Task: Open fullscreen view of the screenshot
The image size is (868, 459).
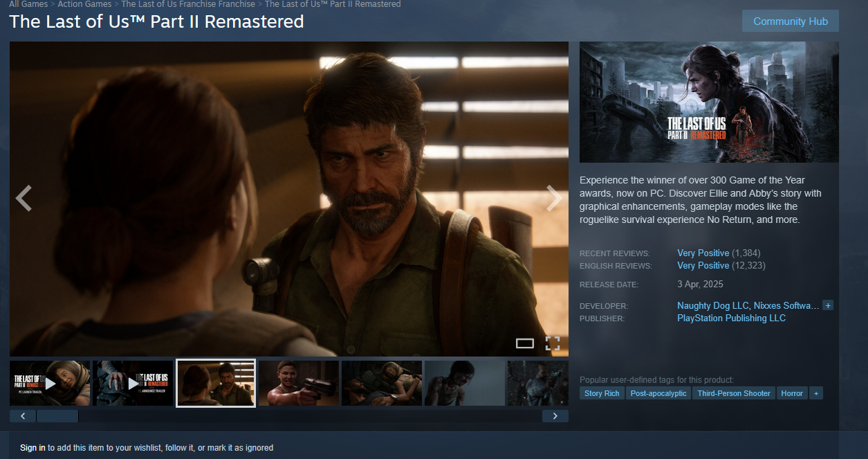Action: pos(553,343)
